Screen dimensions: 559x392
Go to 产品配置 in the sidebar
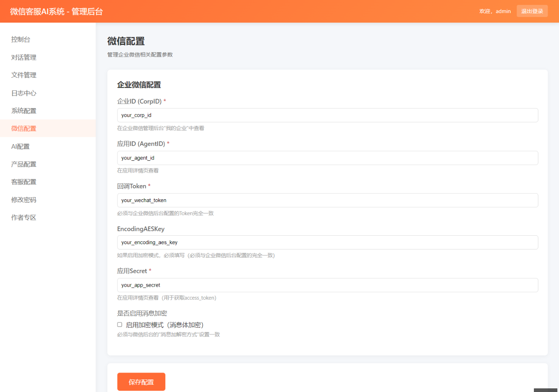click(x=23, y=164)
